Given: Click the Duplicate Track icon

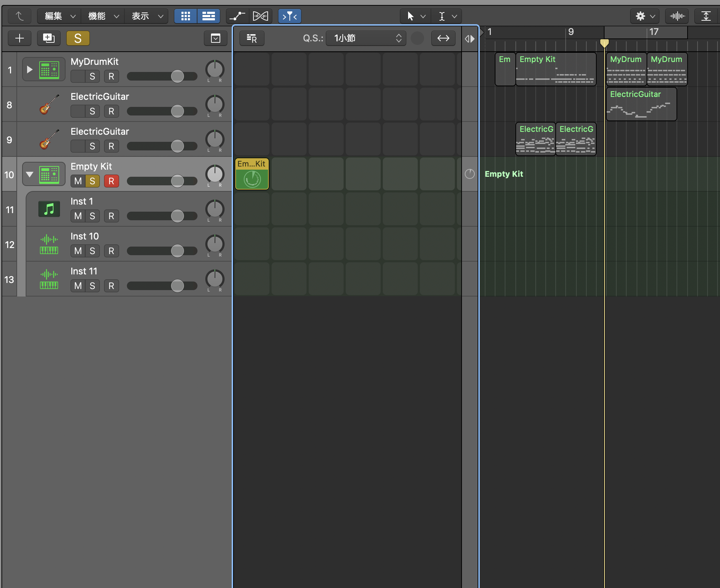Looking at the screenshot, I should click(x=49, y=38).
